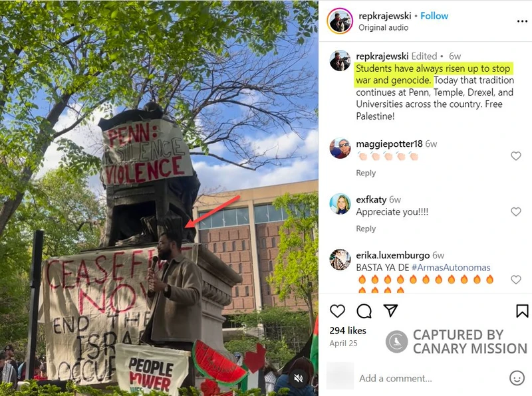The width and height of the screenshot is (532, 396).
Task: View repkrajewski's story profile picture in header
Action: [x=340, y=21]
